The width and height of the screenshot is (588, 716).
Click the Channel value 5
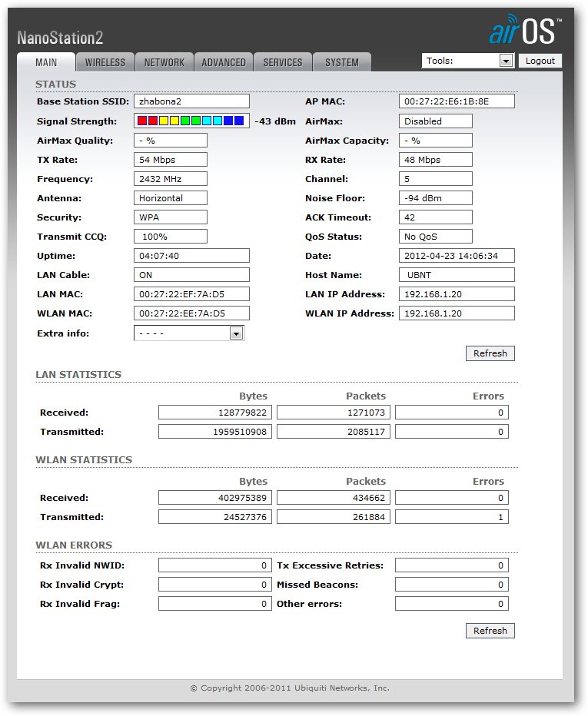click(x=435, y=179)
